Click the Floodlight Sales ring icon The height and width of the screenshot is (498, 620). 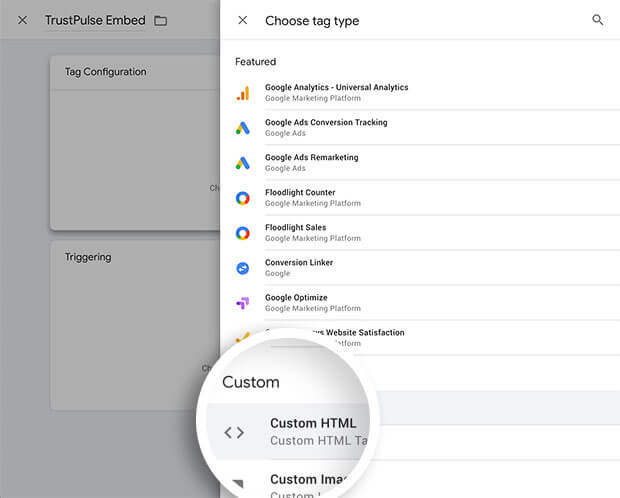coord(243,233)
